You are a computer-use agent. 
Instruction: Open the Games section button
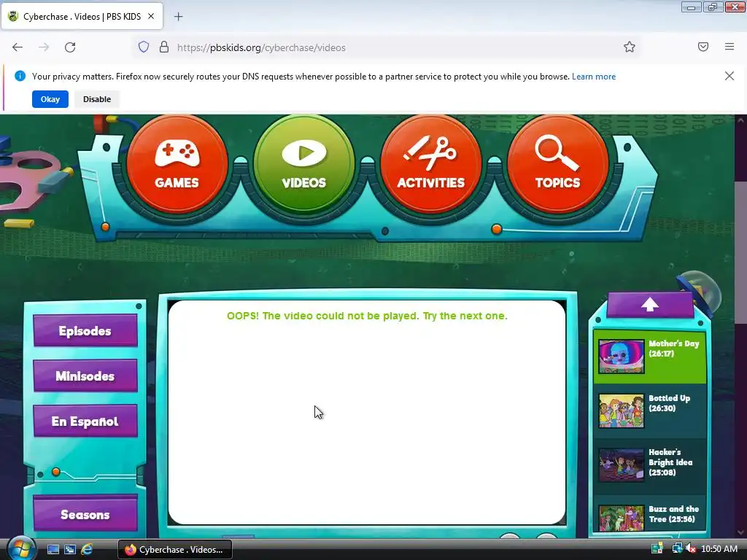click(177, 164)
